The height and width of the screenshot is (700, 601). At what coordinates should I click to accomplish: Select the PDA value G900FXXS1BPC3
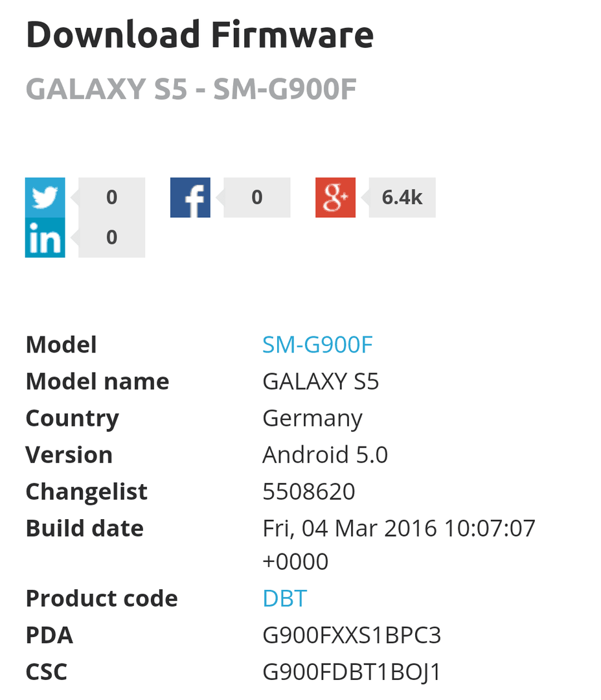click(352, 635)
